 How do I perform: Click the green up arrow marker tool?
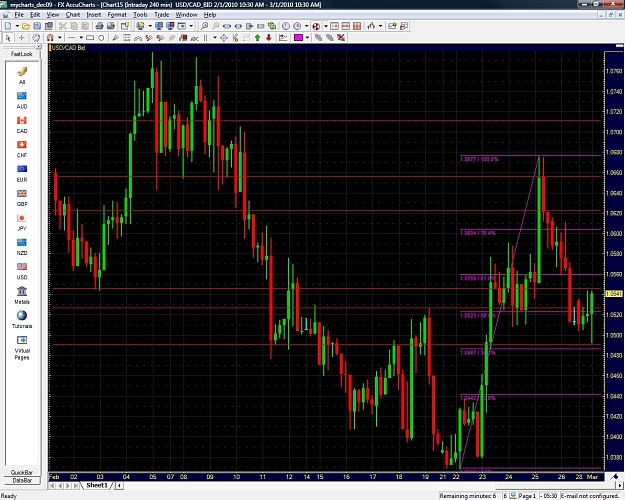coord(257,37)
